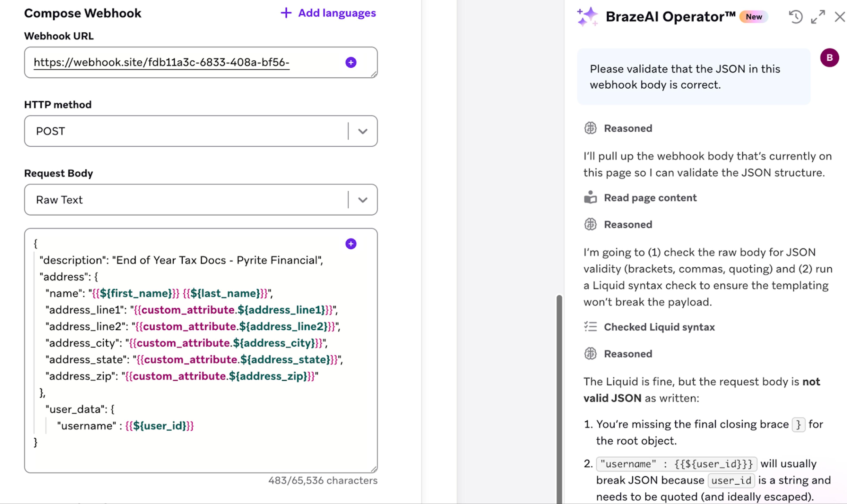This screenshot has height=504, width=847.
Task: Click the brain icon of the third Reasoned
Action: pos(590,354)
